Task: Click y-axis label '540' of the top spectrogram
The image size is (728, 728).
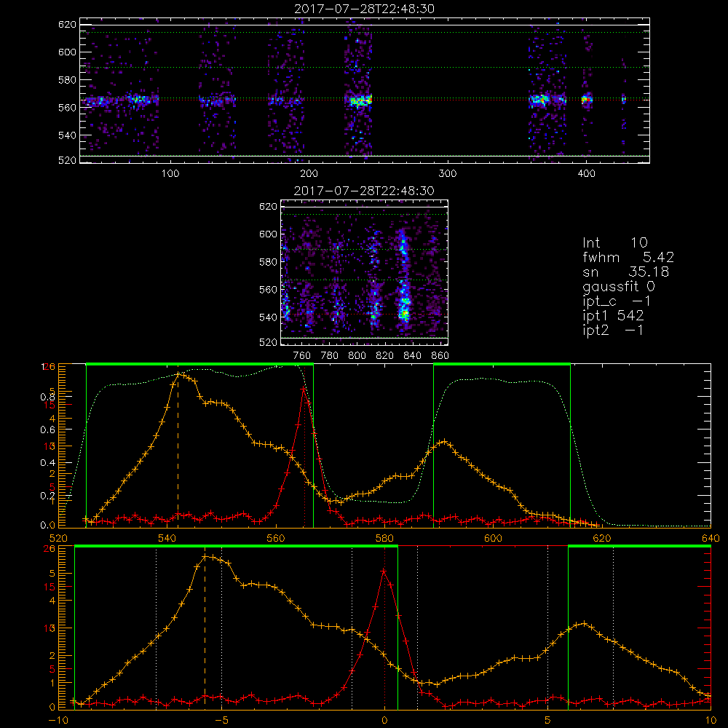Action: pyautogui.click(x=67, y=135)
